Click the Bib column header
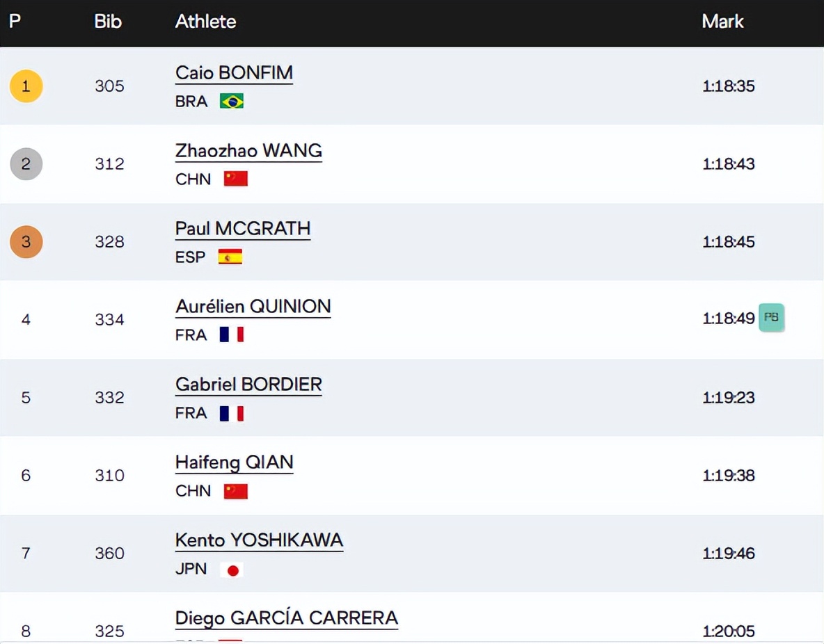Screen dimensions: 824x644 coord(108,22)
